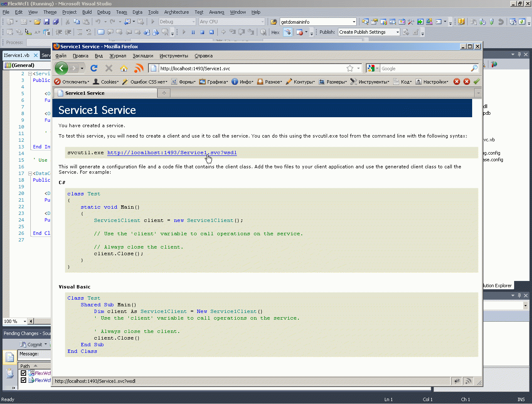Open the Toolbox icon in Visual Studio
Image resolution: width=532 pixels, height=404 pixels.
(x=411, y=22)
